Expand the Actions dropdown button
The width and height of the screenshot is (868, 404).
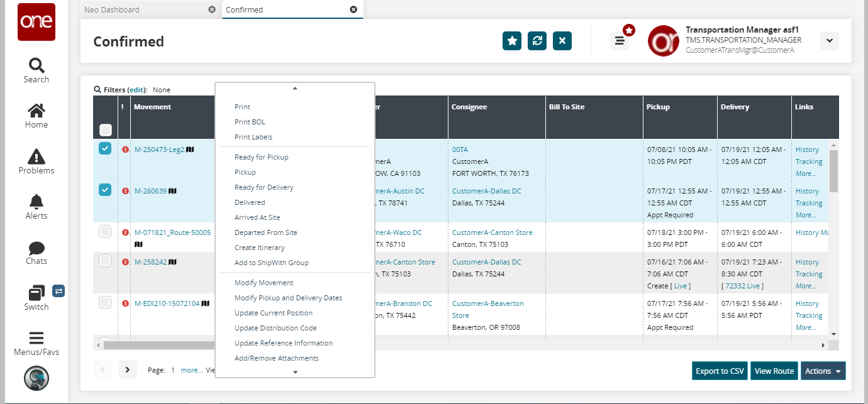click(823, 371)
